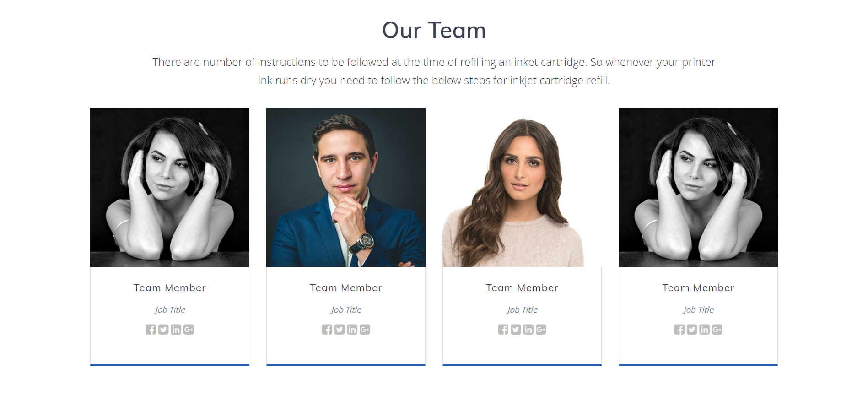Viewport: 868px width, 401px height.
Task: Click the second card's Team Member name
Action: [x=346, y=288]
